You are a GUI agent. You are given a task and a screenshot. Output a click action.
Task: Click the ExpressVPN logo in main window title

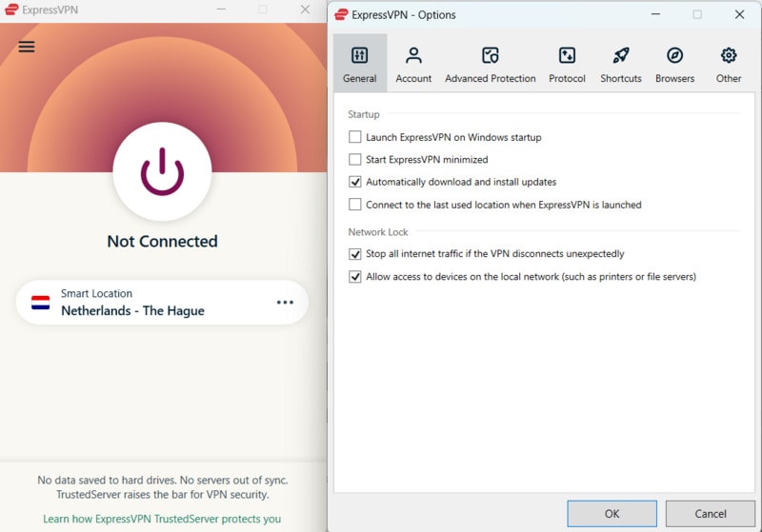point(11,10)
